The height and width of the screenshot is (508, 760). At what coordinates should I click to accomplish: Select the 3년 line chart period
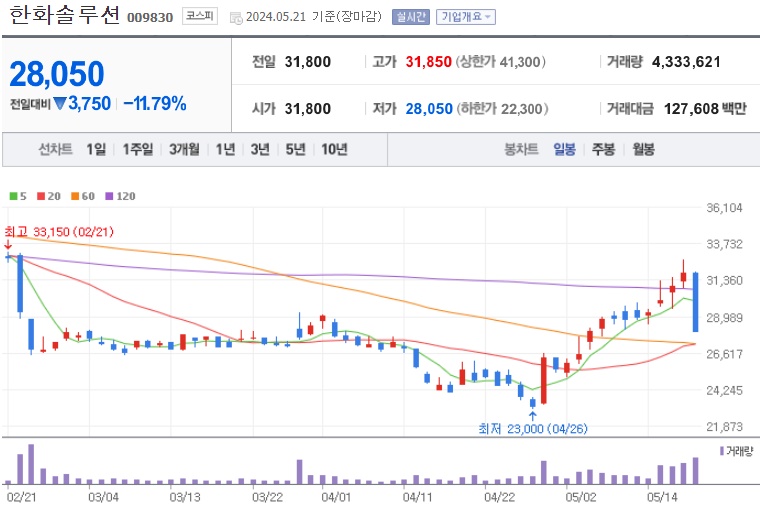[260, 149]
